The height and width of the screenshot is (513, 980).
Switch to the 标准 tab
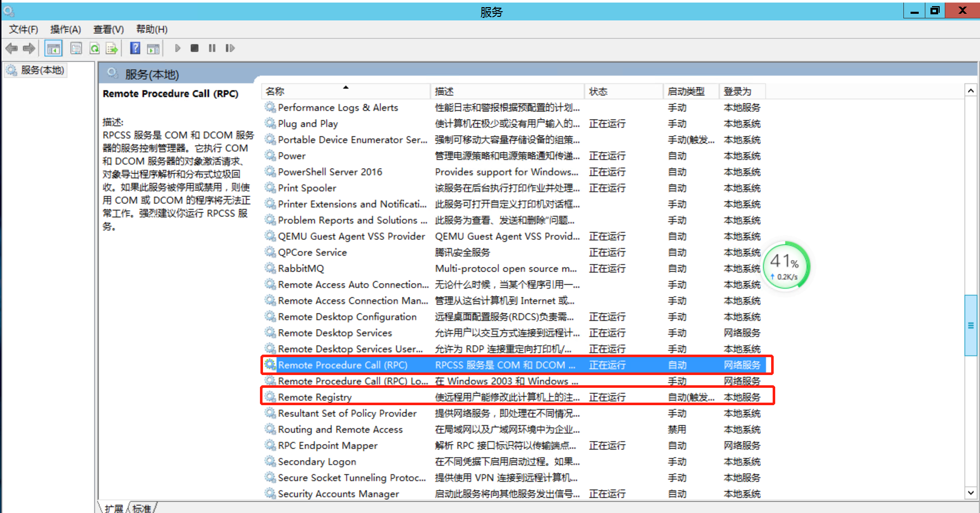point(141,507)
